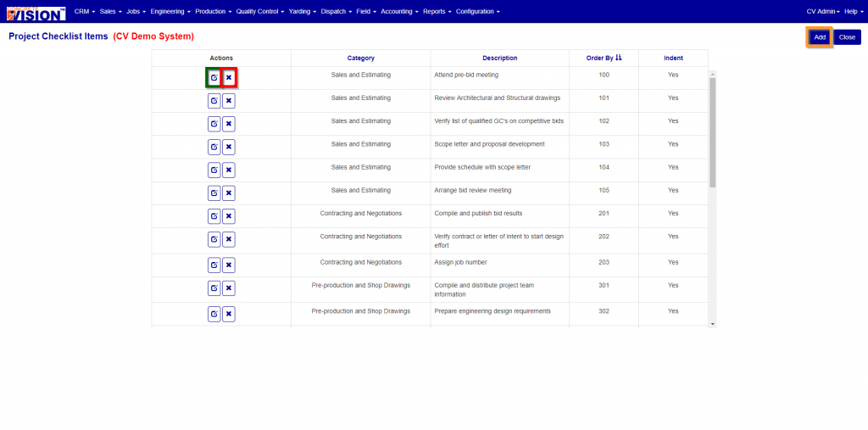Click the Order By value 100

tap(604, 75)
